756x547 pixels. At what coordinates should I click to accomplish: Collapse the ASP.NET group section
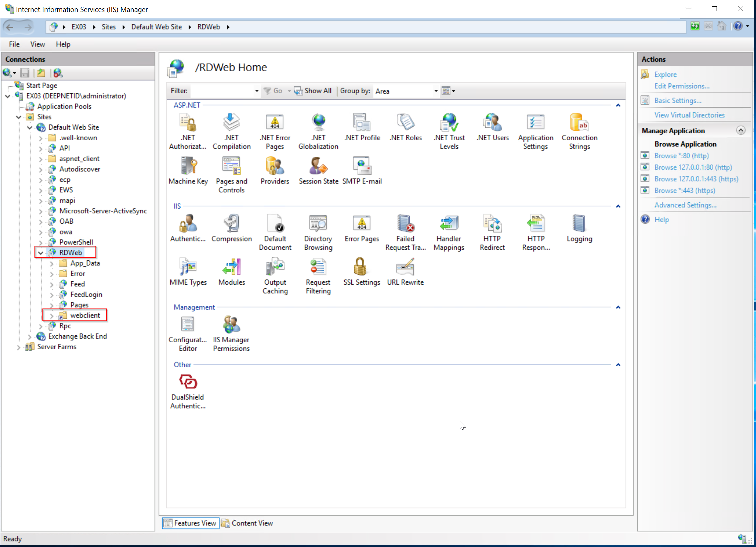click(618, 105)
